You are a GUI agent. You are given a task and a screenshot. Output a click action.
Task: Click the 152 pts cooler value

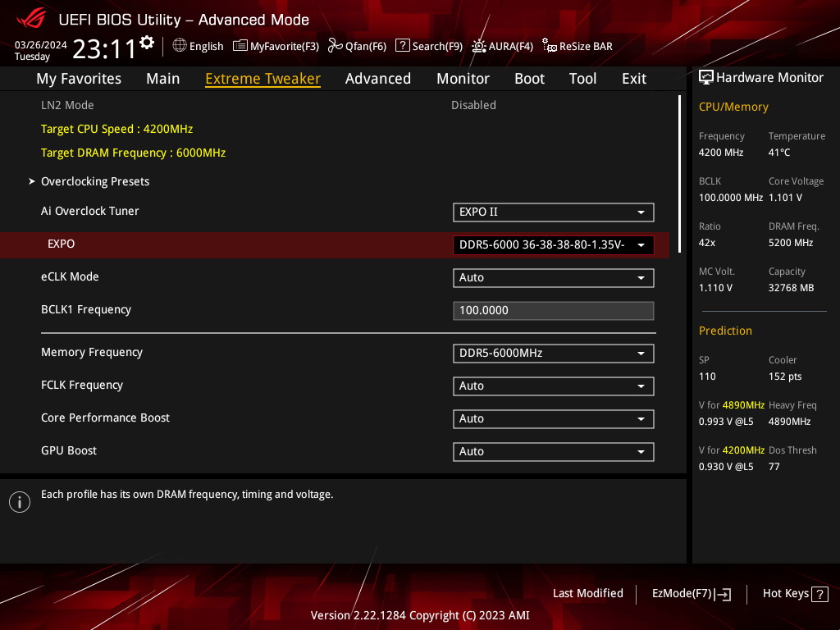pyautogui.click(x=785, y=377)
